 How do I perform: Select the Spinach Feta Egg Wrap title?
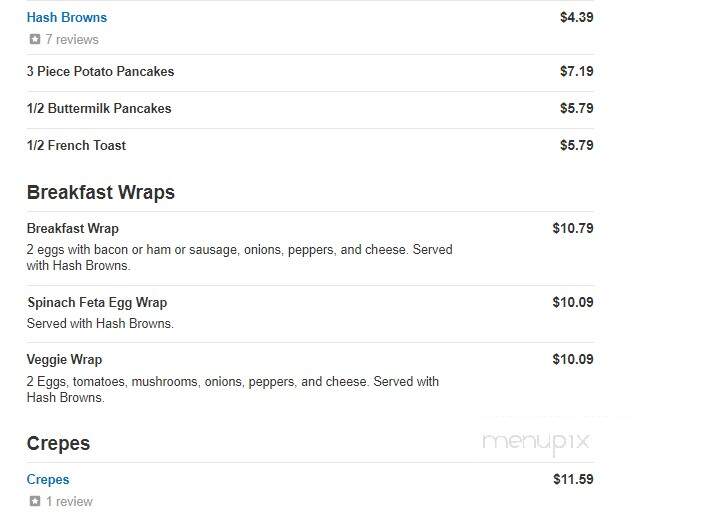click(x=97, y=302)
